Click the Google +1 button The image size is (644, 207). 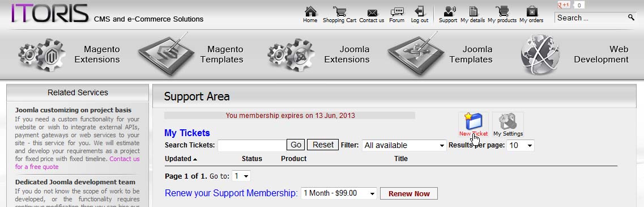pyautogui.click(x=564, y=5)
